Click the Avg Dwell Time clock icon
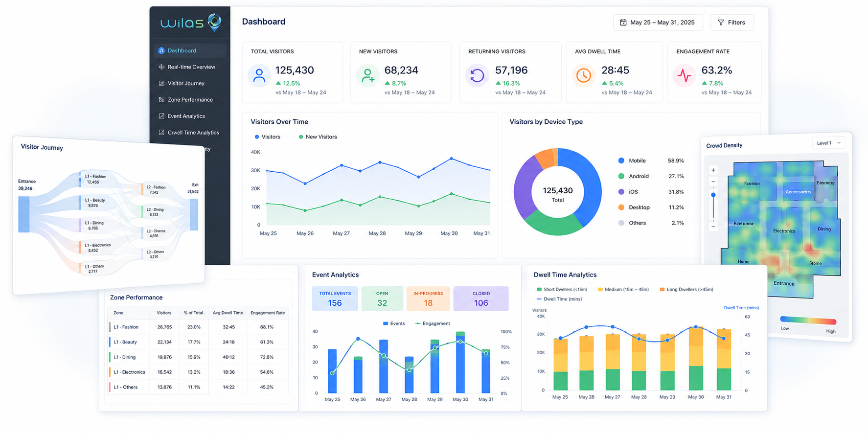Viewport: 868px width, 434px height. (x=583, y=76)
